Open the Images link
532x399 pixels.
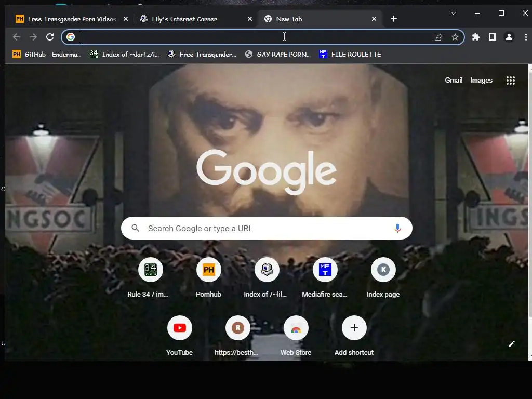tap(481, 81)
